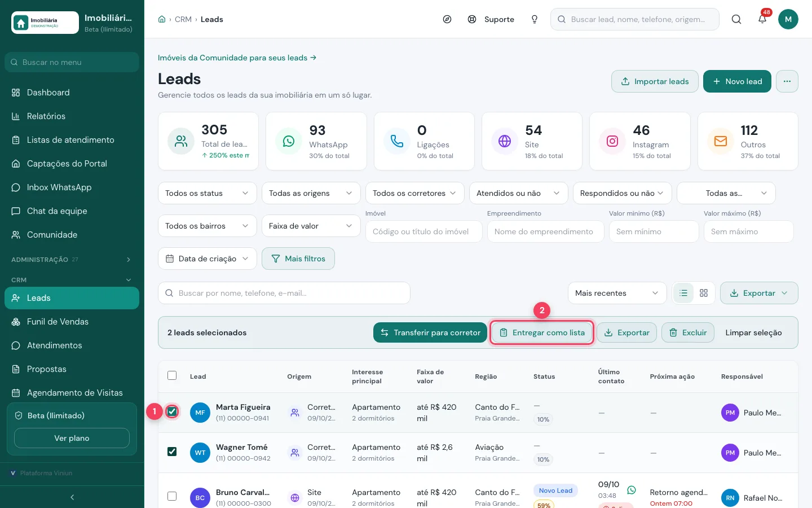
Task: Open Imóveis da Comunidade link
Action: [237, 58]
